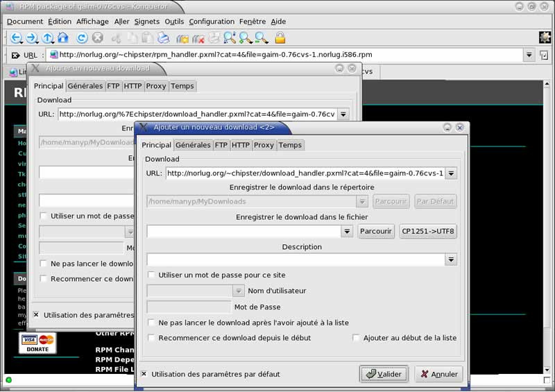Click the CP1251->UTF8 button
This screenshot has width=555, height=392.
428,231
